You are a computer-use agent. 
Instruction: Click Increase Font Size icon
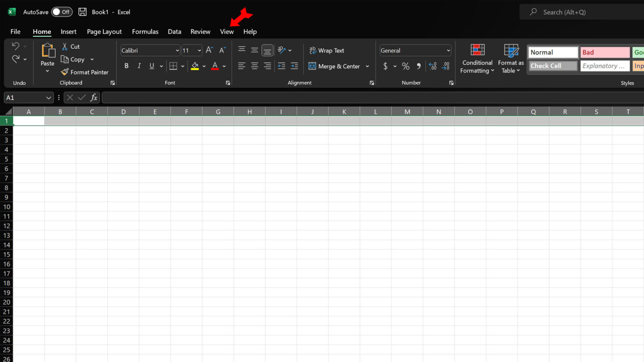click(209, 50)
